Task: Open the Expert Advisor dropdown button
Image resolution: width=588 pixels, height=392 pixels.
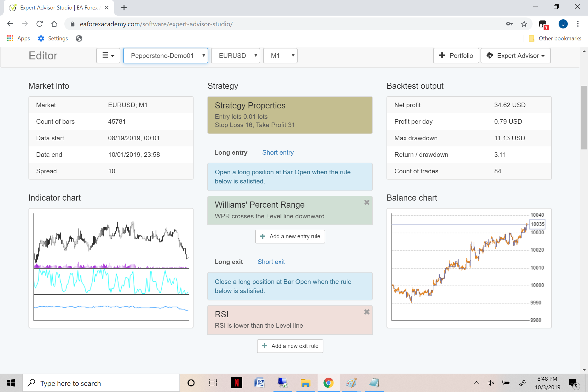Action: [516, 56]
